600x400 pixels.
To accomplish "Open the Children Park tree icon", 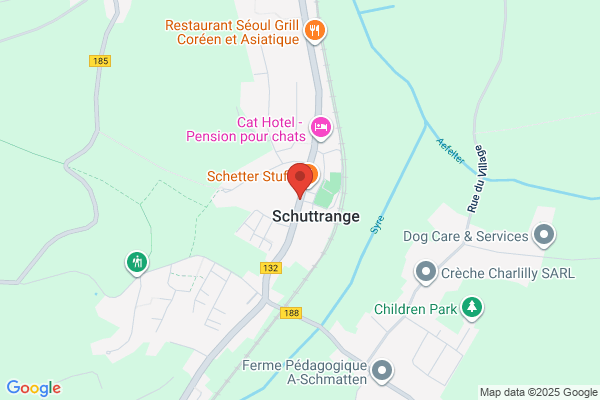I will [x=472, y=307].
